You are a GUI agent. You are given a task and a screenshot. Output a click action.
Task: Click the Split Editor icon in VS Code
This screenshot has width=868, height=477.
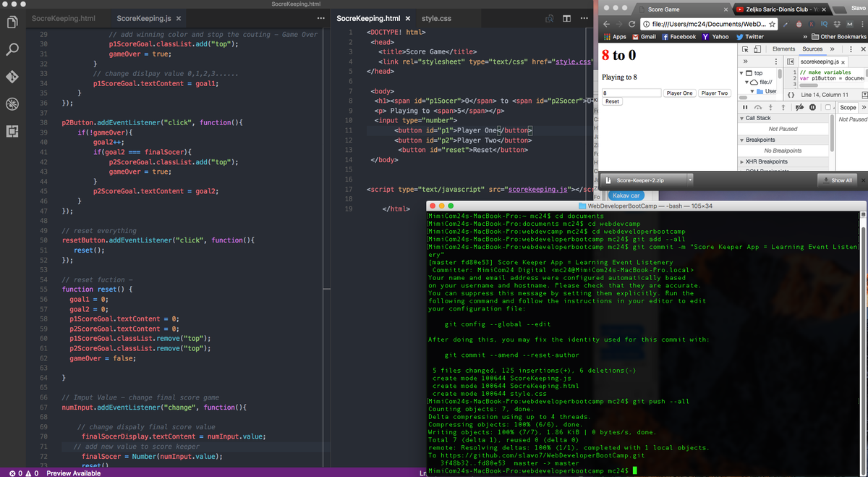coord(567,18)
